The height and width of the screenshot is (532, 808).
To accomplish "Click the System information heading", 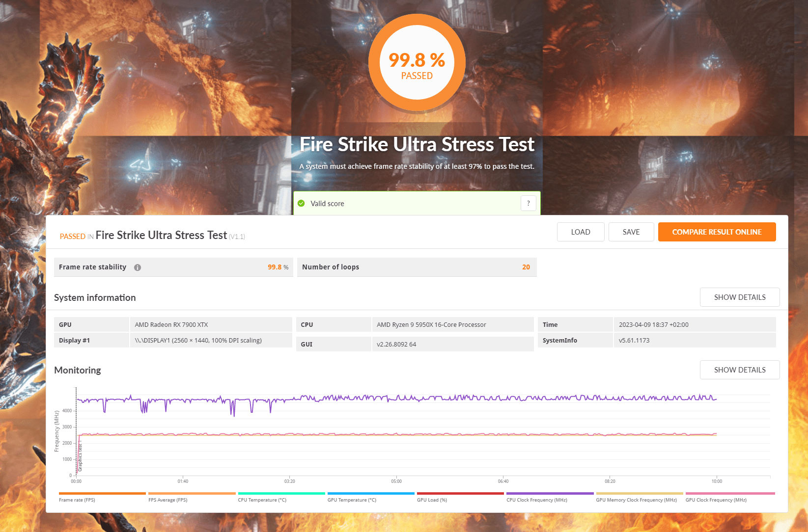I will [95, 298].
